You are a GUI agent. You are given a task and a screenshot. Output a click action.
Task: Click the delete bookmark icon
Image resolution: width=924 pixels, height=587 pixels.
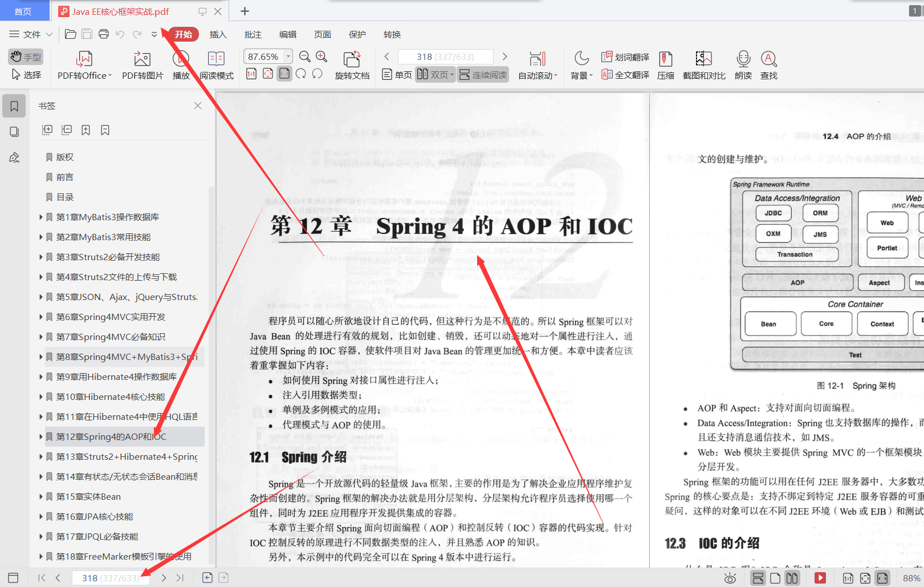coord(105,130)
